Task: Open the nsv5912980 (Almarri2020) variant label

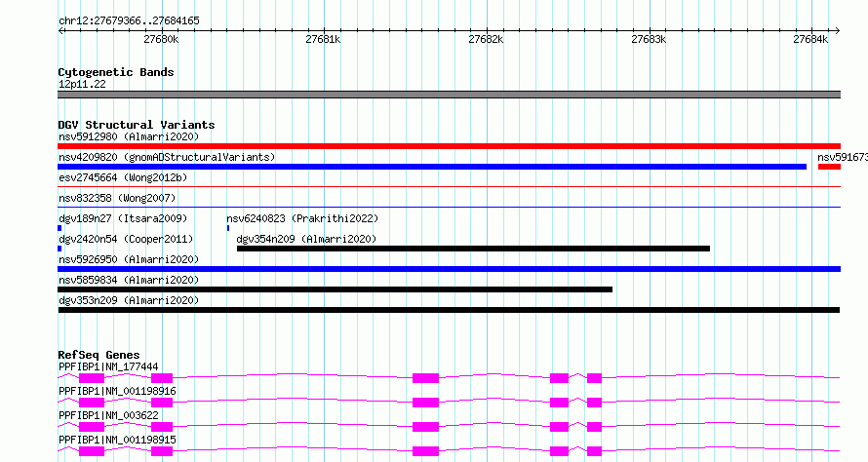Action: (129, 136)
